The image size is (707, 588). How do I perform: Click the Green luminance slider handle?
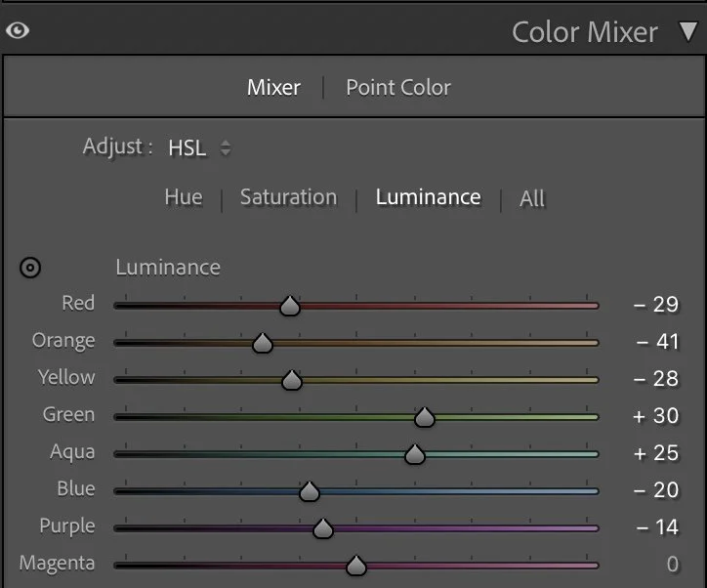pyautogui.click(x=424, y=417)
